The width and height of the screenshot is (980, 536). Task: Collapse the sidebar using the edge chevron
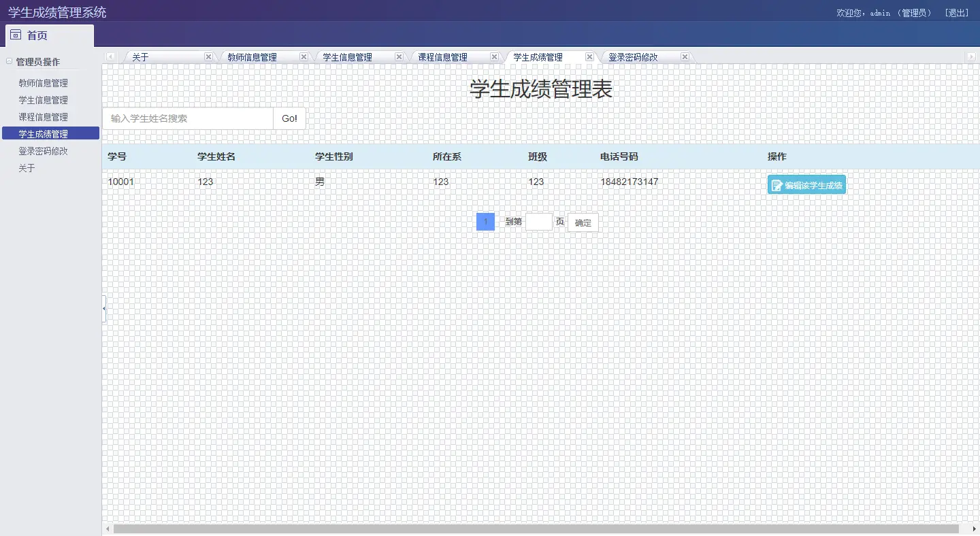click(103, 307)
